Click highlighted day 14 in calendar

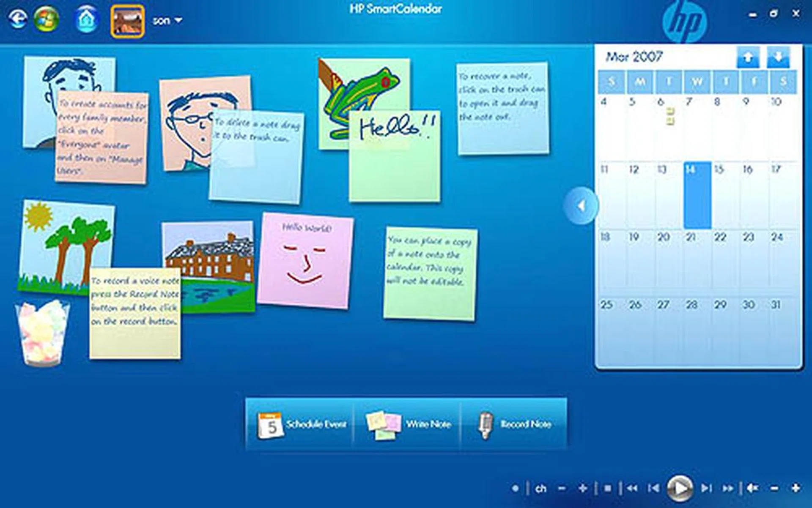click(x=697, y=195)
